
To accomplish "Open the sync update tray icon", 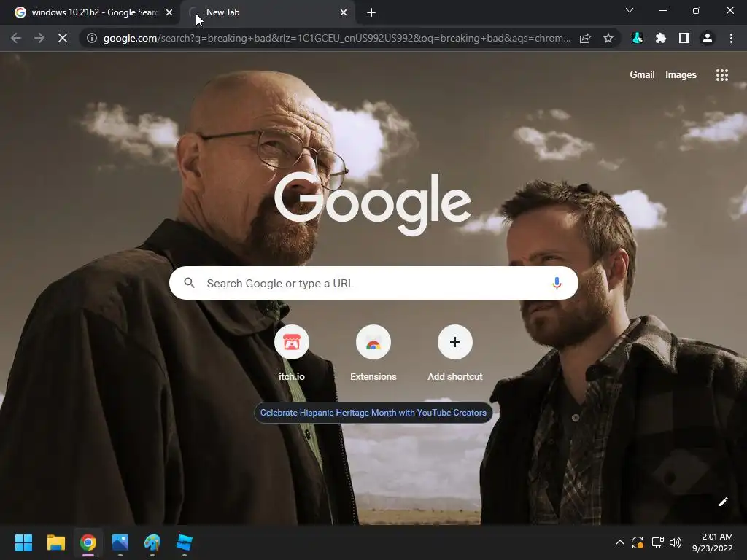I will tap(638, 542).
